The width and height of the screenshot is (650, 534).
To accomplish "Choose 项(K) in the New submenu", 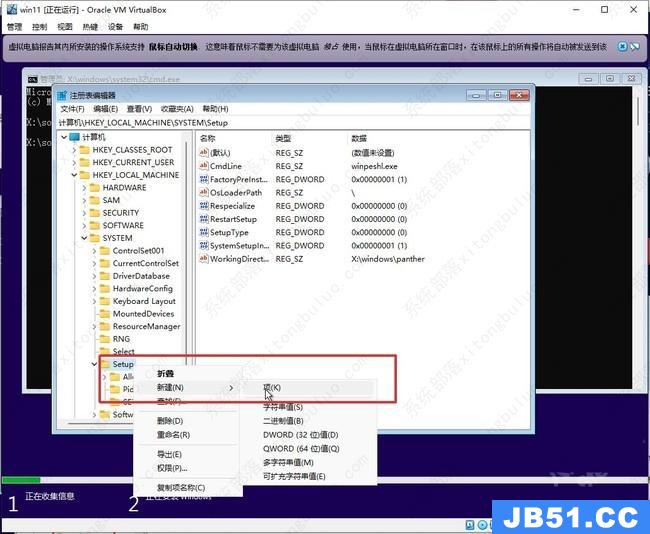I will click(271, 387).
